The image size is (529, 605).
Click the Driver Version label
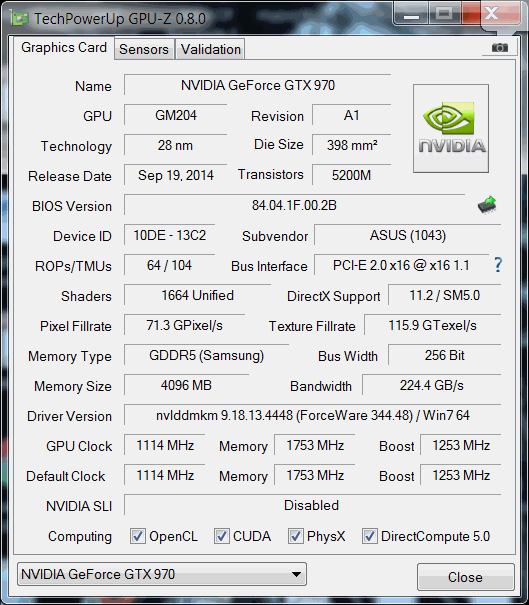click(x=69, y=416)
